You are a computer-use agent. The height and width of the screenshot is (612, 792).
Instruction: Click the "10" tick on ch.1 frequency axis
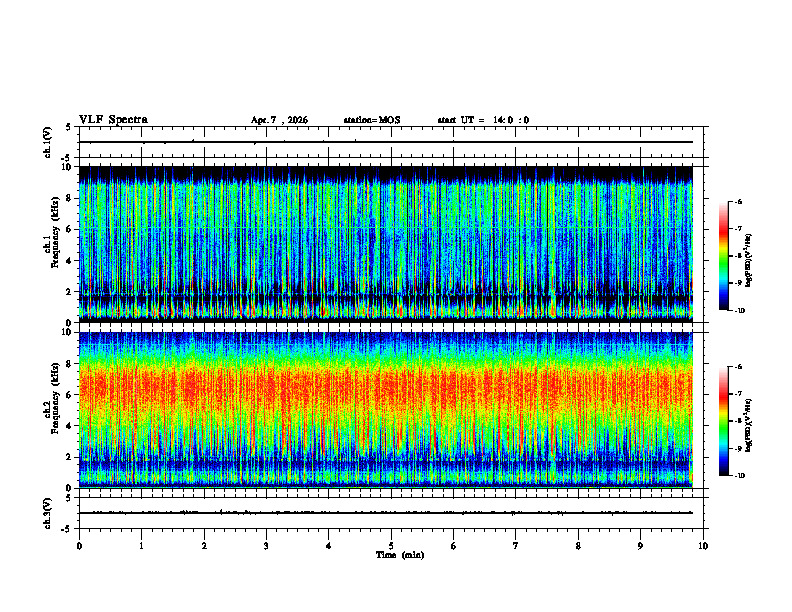coord(67,167)
